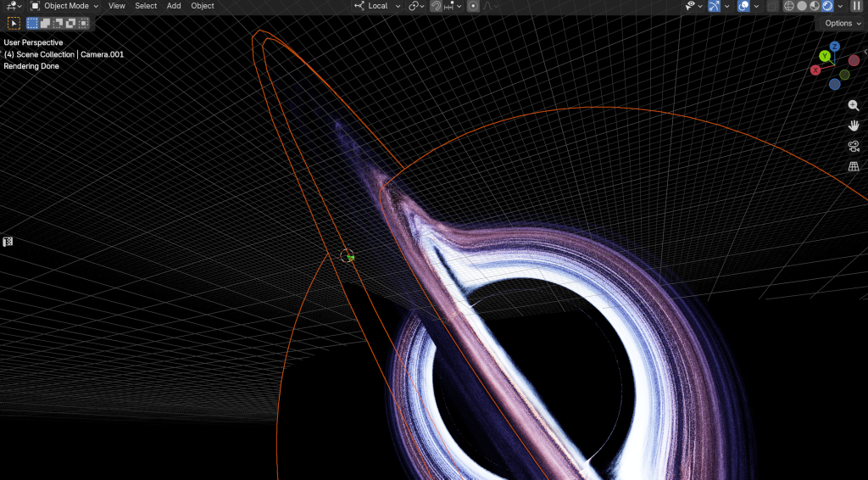This screenshot has width=868, height=480.
Task: Click the checkered flag marker at left edge
Action: click(8, 242)
